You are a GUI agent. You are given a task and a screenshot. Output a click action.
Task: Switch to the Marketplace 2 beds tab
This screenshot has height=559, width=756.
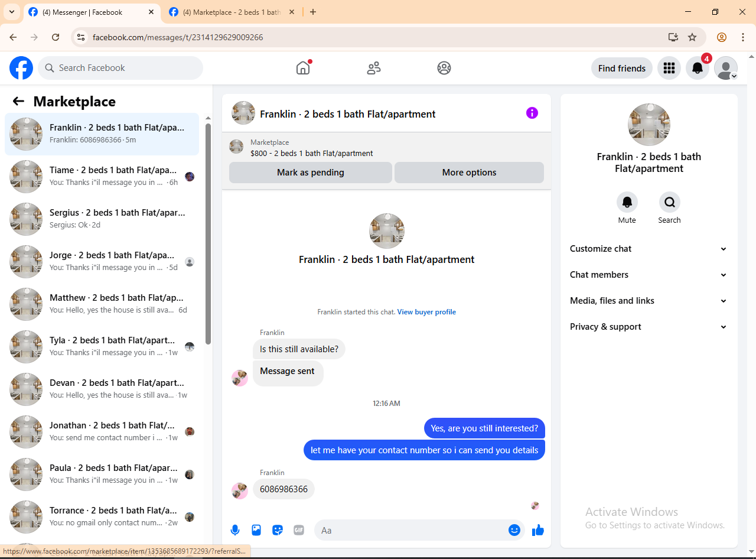[232, 12]
